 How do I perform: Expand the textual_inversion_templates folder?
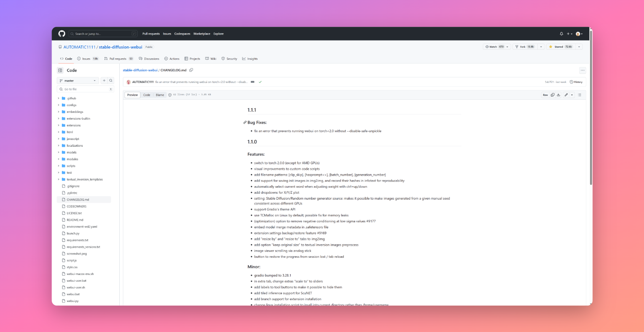(59, 180)
